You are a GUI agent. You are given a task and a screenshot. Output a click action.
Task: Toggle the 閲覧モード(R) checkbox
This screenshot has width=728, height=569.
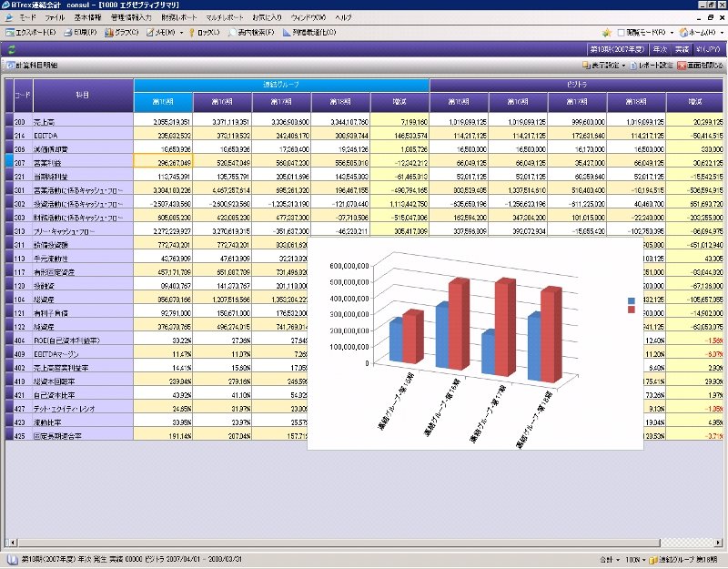621,33
